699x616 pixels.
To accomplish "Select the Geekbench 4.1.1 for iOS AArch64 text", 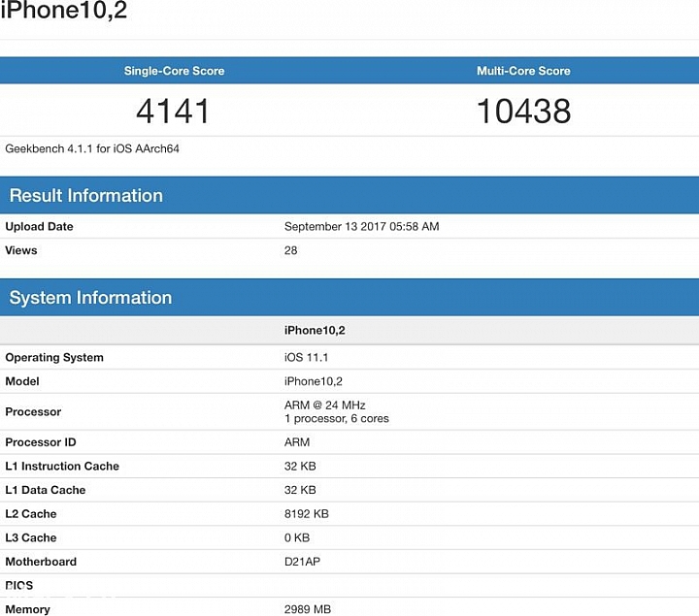I will coord(92,148).
